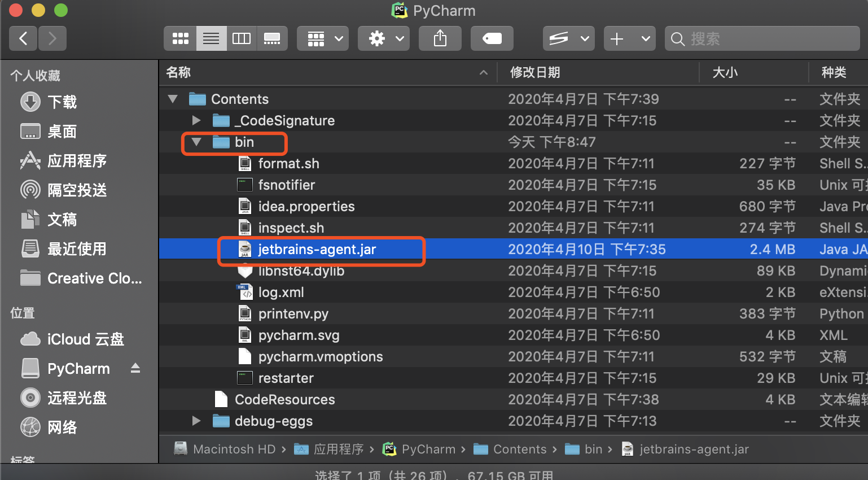Select the printenv.py file
This screenshot has height=480, width=868.
click(514, 314)
